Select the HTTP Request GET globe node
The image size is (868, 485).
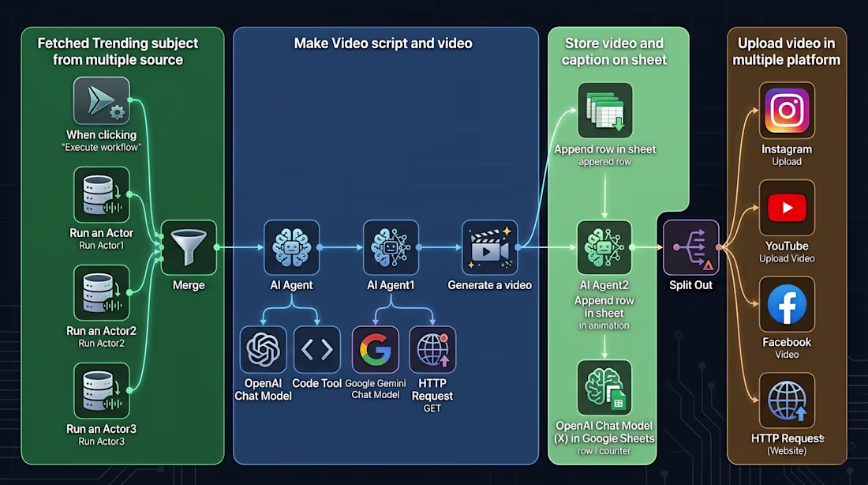coord(432,350)
